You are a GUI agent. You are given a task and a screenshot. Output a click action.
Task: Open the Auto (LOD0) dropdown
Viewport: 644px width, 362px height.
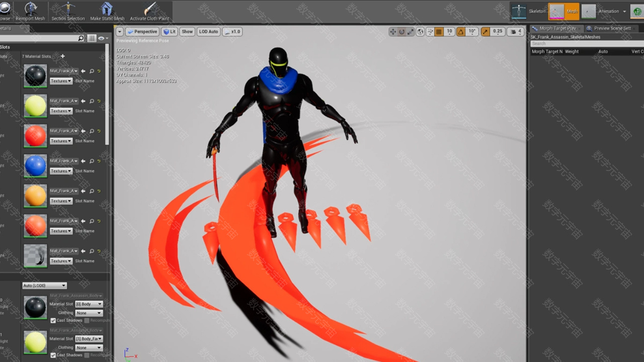44,286
